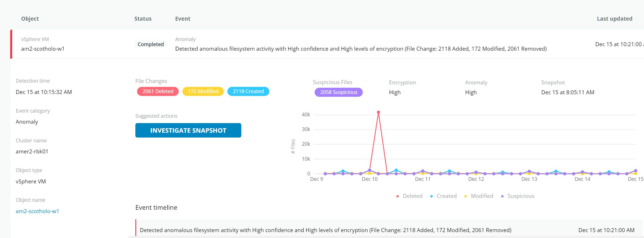Toggle the Created series in chart legend
This screenshot has width=644, height=238.
click(x=443, y=196)
